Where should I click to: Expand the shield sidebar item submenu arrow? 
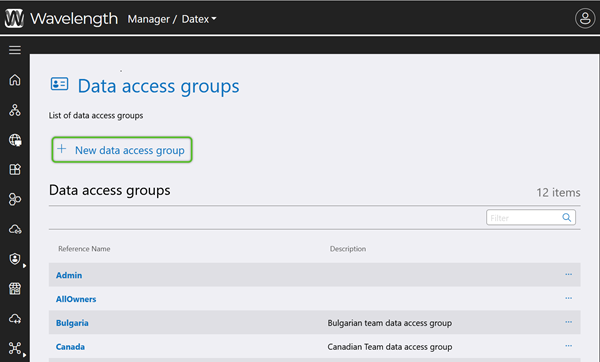pyautogui.click(x=24, y=266)
